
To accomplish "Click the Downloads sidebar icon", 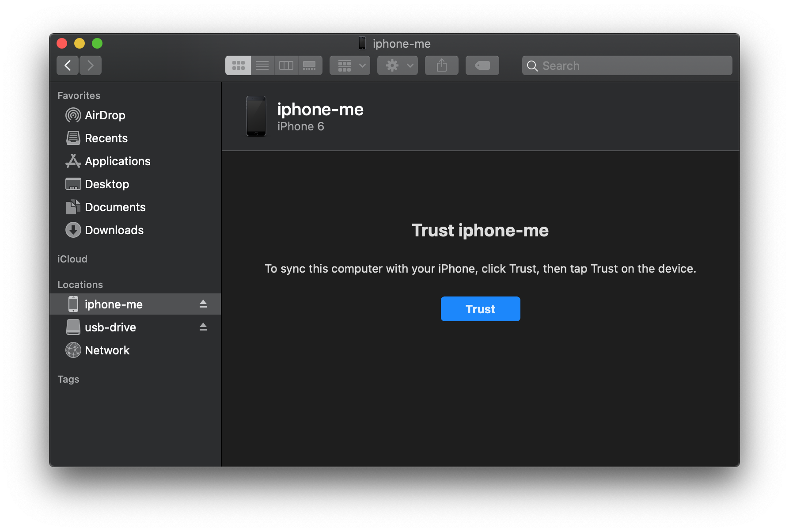I will (73, 230).
